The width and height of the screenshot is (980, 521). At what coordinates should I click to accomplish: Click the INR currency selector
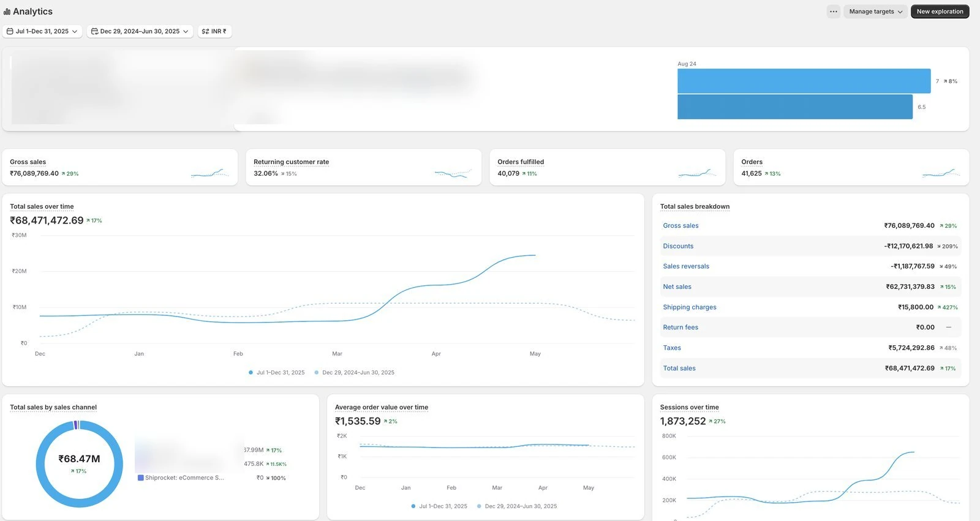(214, 31)
